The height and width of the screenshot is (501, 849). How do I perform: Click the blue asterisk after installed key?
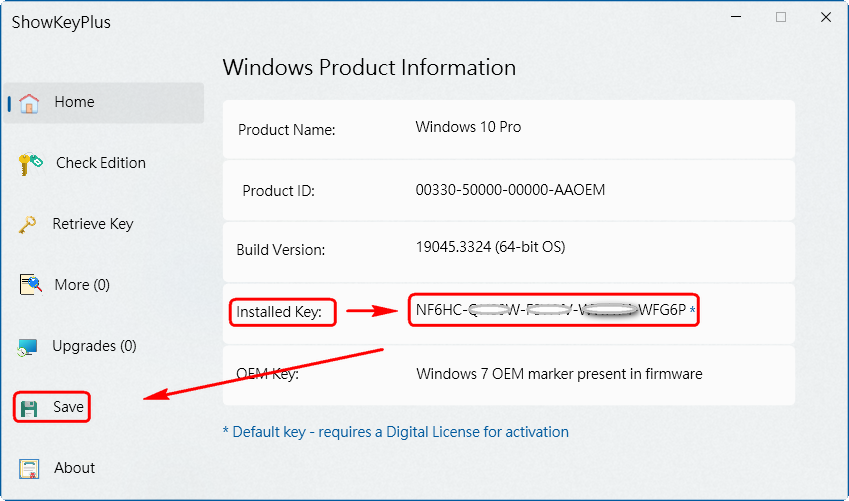tap(693, 310)
